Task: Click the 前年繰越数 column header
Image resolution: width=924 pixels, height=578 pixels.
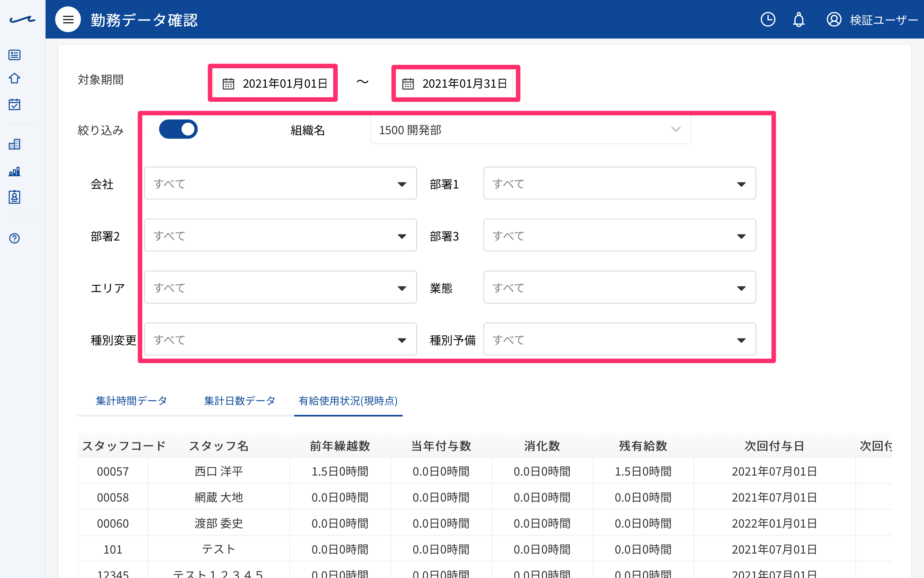Action: pyautogui.click(x=340, y=446)
